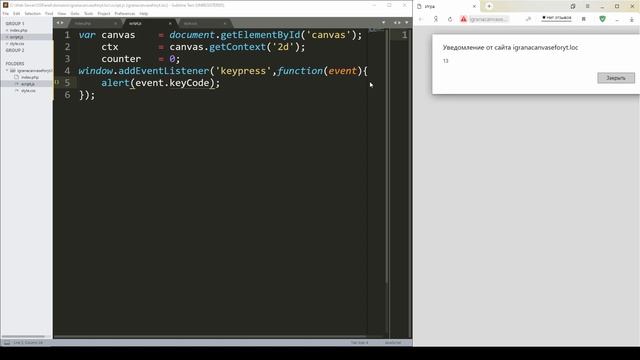
Task: Open script.js in the FOLDERS tree
Action: tap(28, 84)
